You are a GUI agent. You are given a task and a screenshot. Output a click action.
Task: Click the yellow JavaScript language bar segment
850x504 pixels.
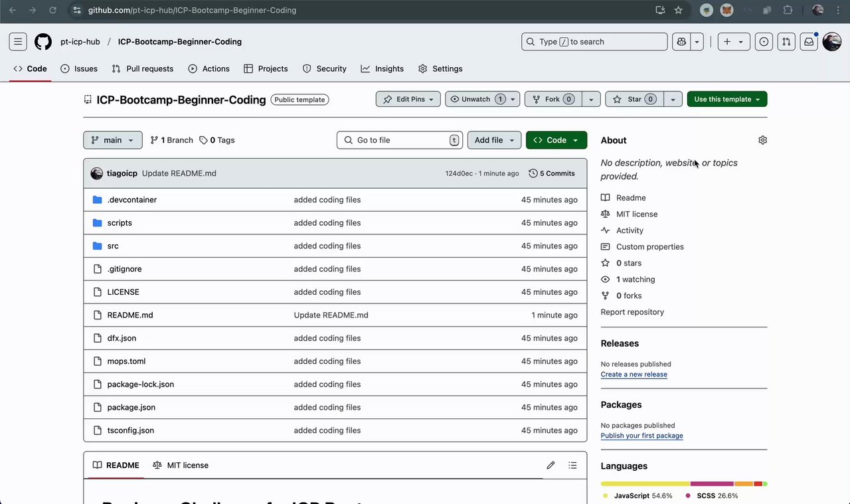645,483
